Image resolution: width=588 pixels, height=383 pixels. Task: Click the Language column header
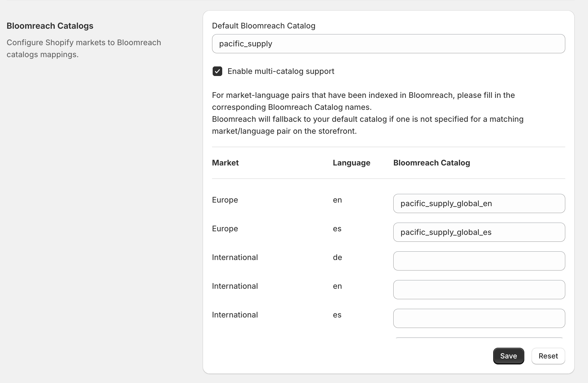pos(351,163)
